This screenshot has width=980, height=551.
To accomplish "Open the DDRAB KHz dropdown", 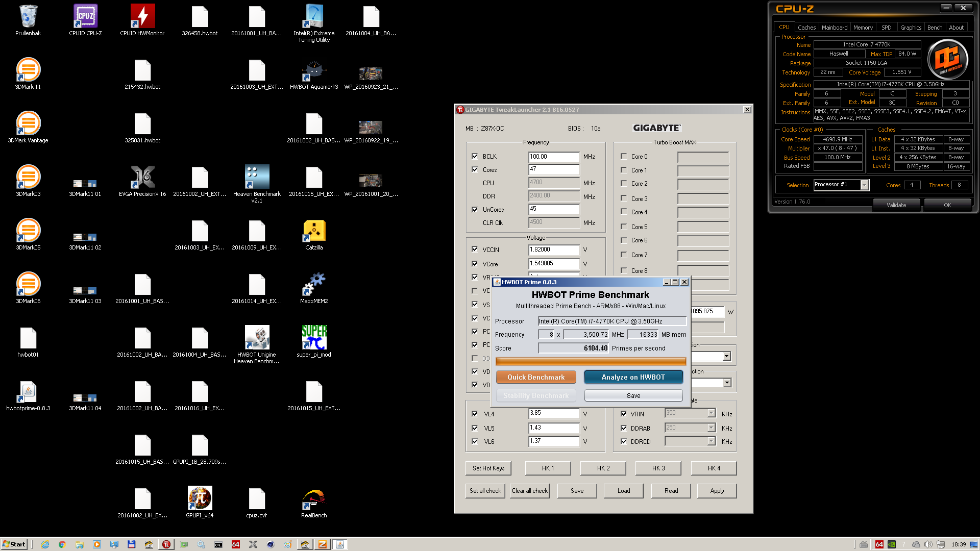I will (x=711, y=428).
